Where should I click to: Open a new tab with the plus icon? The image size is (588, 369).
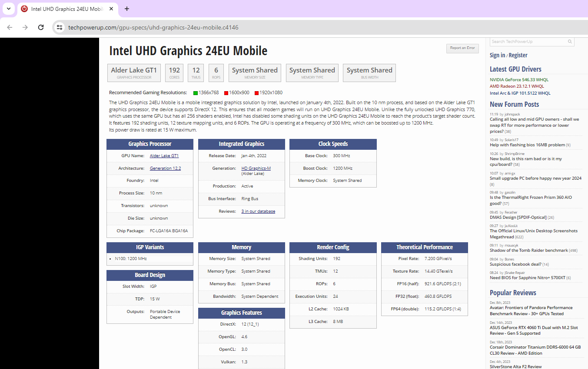tap(127, 9)
